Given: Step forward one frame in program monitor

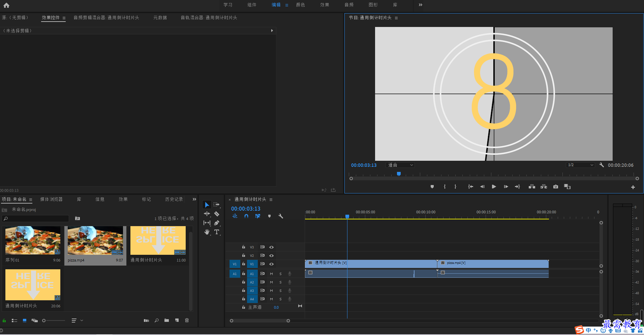Looking at the screenshot, I should click(x=506, y=187).
